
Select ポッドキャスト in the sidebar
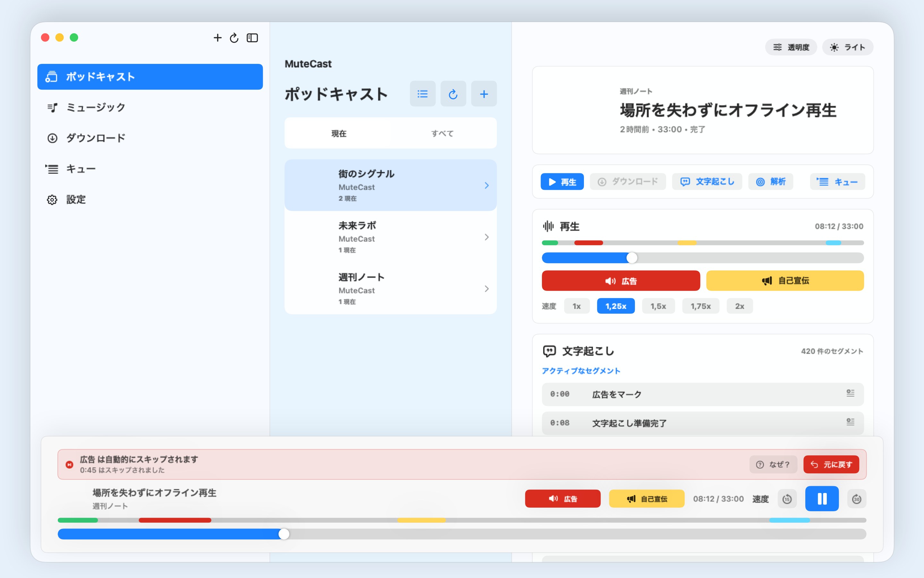click(150, 77)
